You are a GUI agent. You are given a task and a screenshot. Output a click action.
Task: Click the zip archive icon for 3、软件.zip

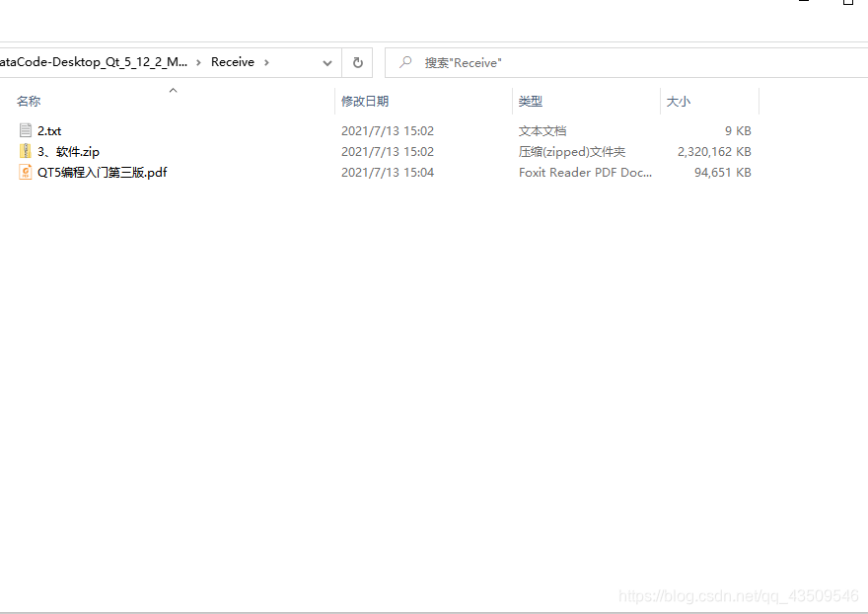(x=26, y=151)
